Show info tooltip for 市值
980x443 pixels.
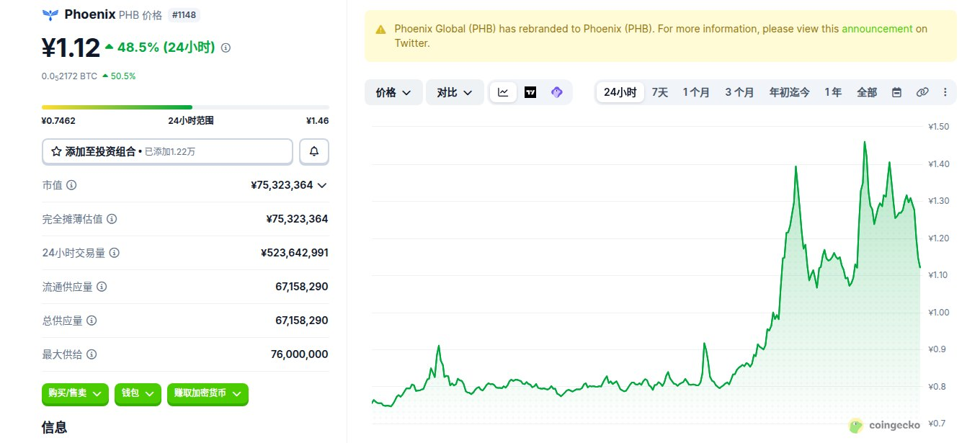pos(71,185)
